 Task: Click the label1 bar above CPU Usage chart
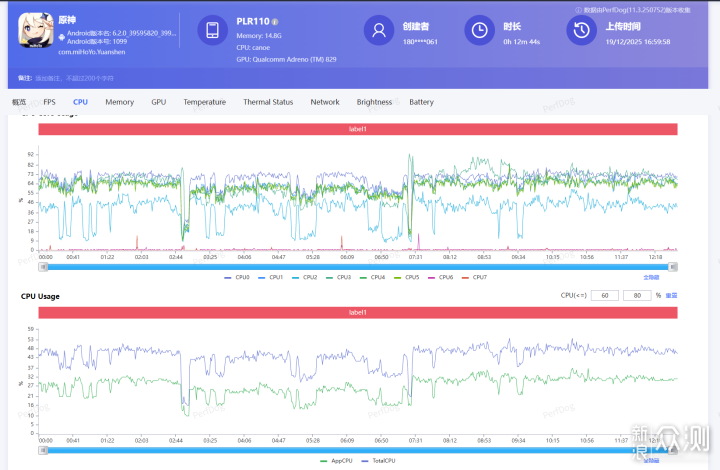point(358,313)
